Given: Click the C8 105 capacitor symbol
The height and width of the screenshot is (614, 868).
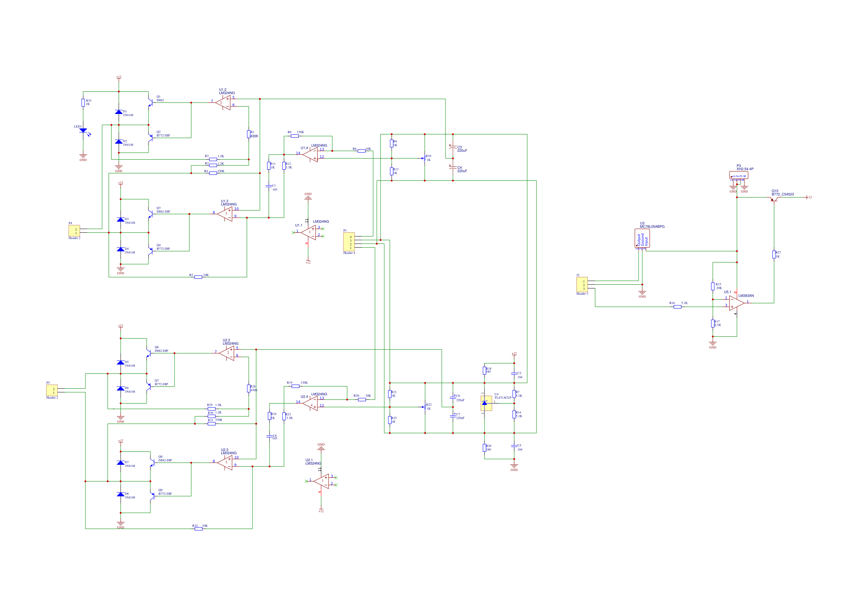Looking at the screenshot, I should pyautogui.click(x=270, y=437).
